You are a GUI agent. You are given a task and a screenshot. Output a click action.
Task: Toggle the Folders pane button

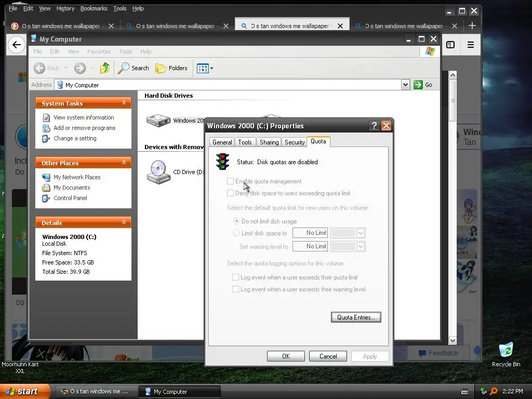[x=171, y=68]
